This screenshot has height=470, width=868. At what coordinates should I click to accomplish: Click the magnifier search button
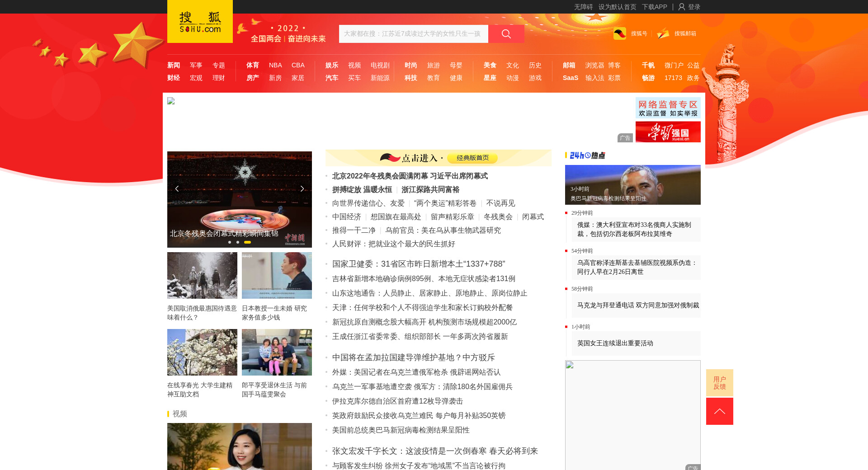click(x=506, y=34)
